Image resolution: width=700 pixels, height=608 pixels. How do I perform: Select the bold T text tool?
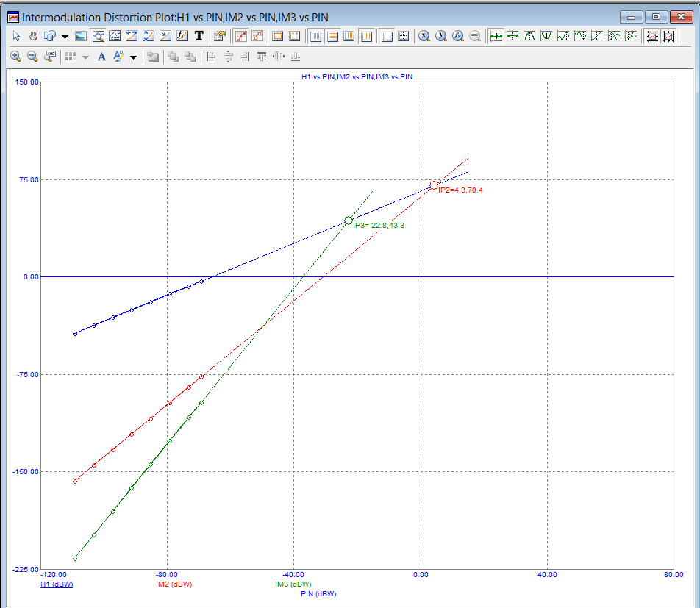click(x=199, y=36)
